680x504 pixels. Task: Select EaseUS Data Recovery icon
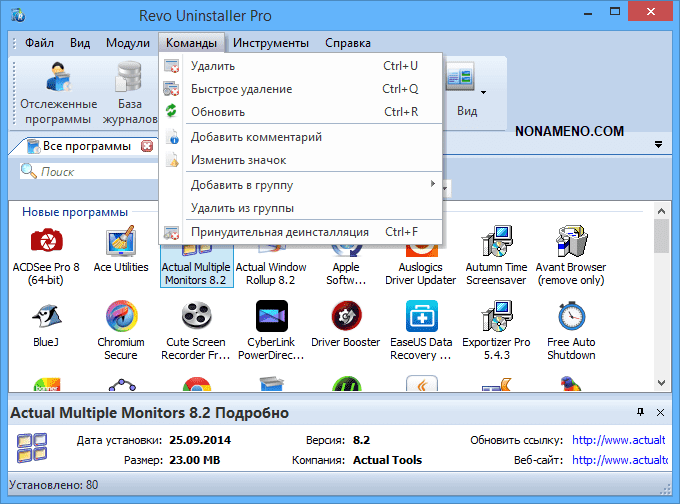(x=421, y=319)
